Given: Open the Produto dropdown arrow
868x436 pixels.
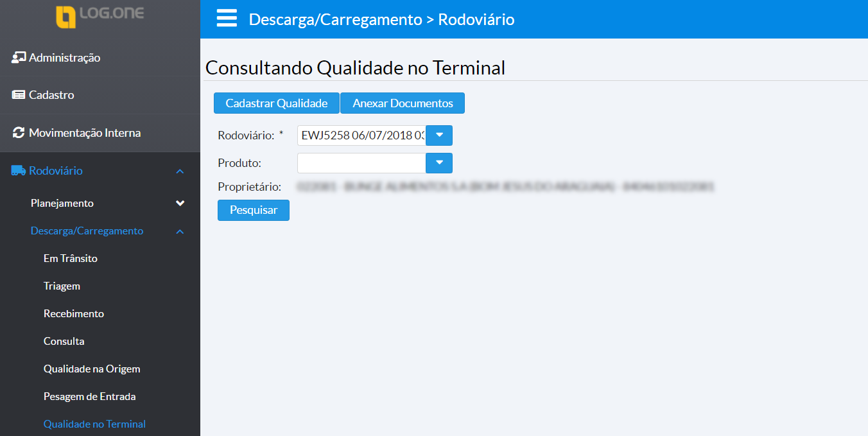Looking at the screenshot, I should [x=439, y=163].
